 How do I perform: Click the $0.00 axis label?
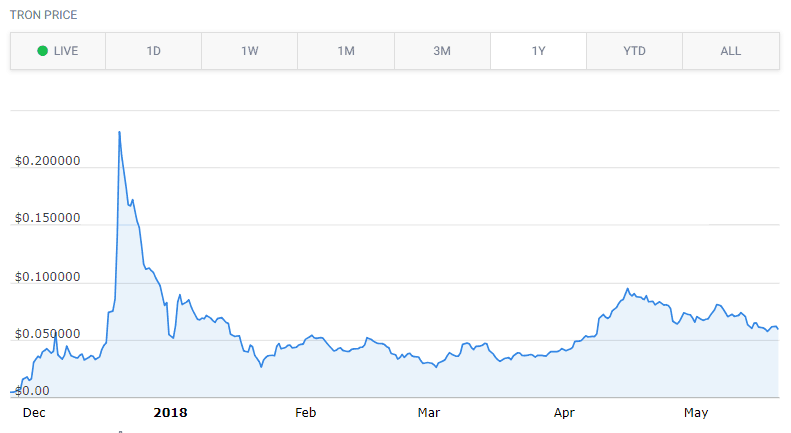32,391
